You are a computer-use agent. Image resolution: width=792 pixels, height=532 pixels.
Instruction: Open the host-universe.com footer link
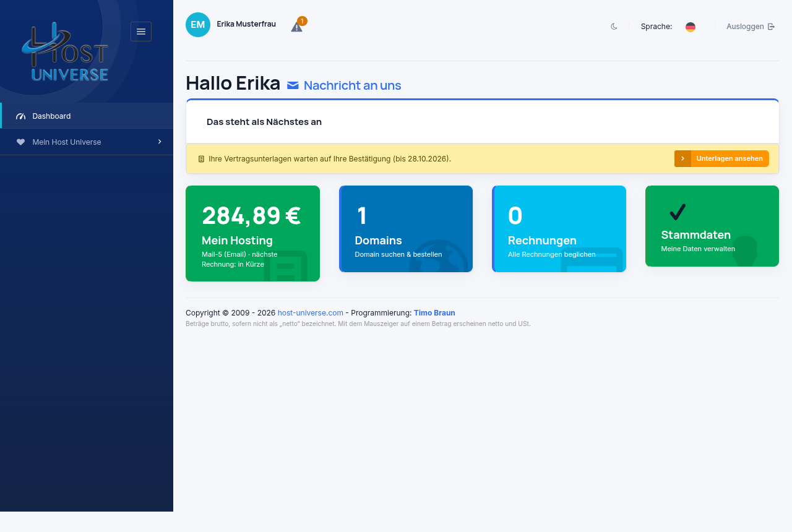point(311,313)
